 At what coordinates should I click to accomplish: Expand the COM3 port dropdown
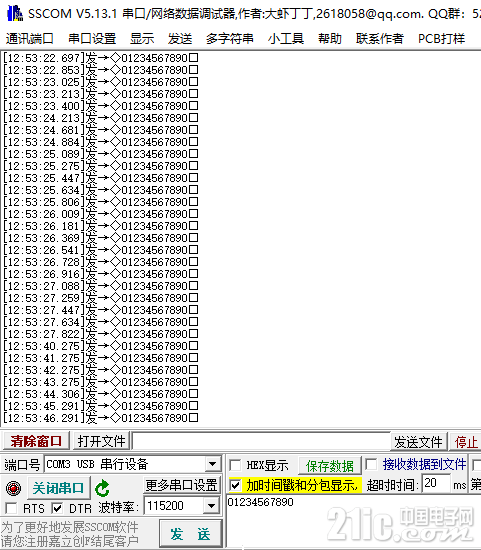tap(213, 464)
